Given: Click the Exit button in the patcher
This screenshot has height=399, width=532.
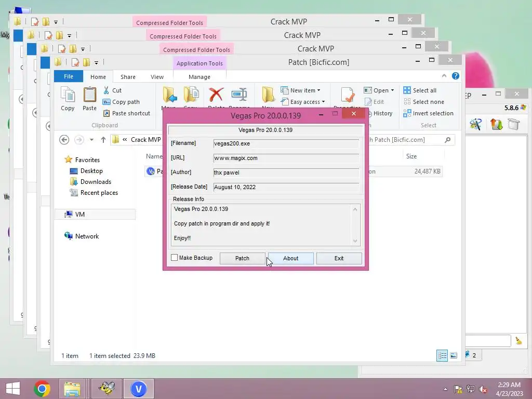Looking at the screenshot, I should tap(339, 258).
